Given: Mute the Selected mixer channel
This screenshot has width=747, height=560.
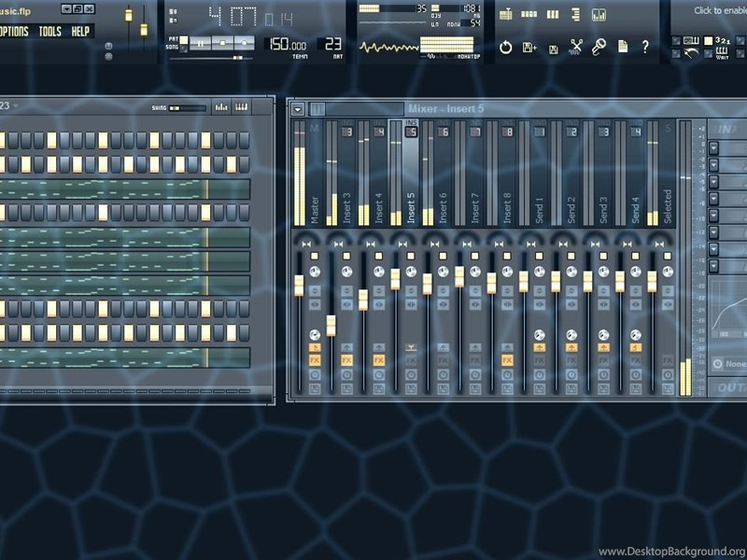Looking at the screenshot, I should tap(668, 256).
